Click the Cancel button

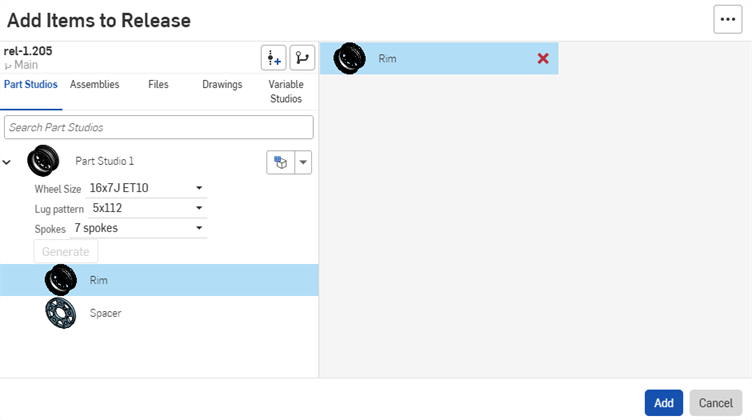pyautogui.click(x=715, y=403)
